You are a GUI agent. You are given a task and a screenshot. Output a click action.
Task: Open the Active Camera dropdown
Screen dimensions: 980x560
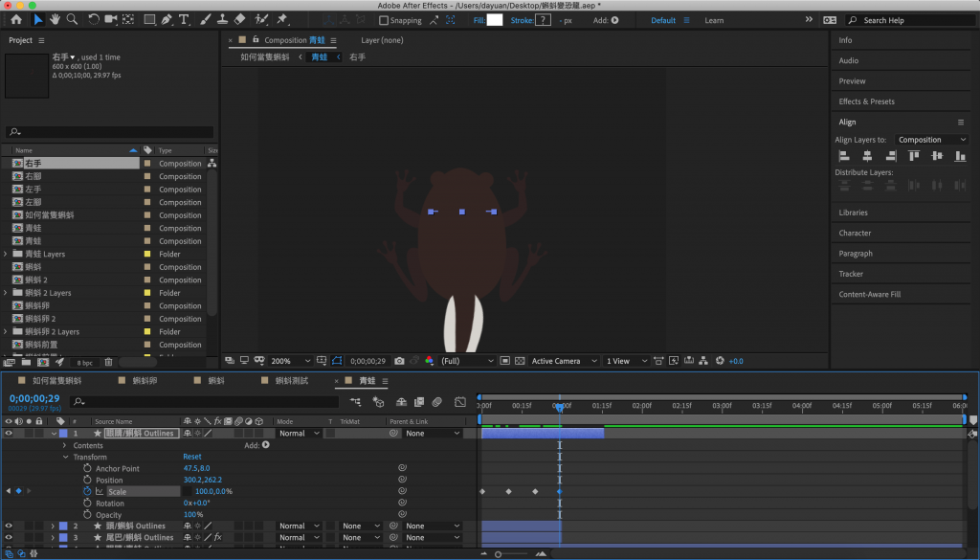(x=565, y=361)
